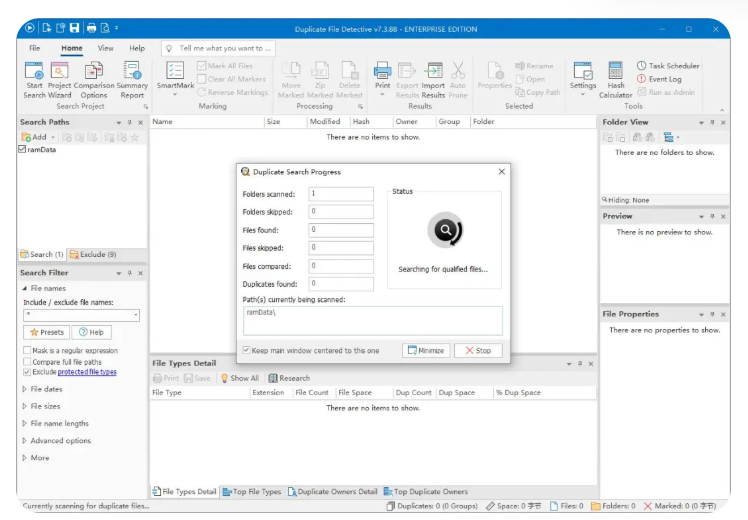This screenshot has height=520, width=748.
Task: Open the Task Scheduler
Action: coord(668,66)
